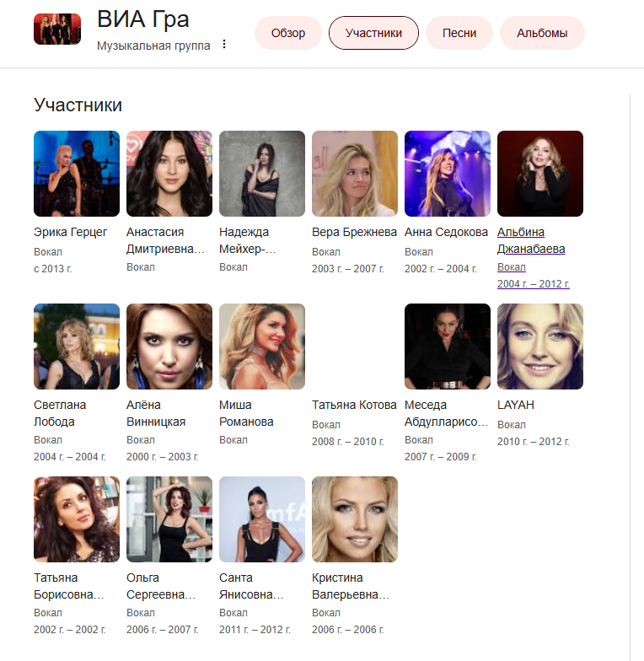Open Санта Янисовна's photo card
This screenshot has width=644, height=661.
tap(262, 519)
